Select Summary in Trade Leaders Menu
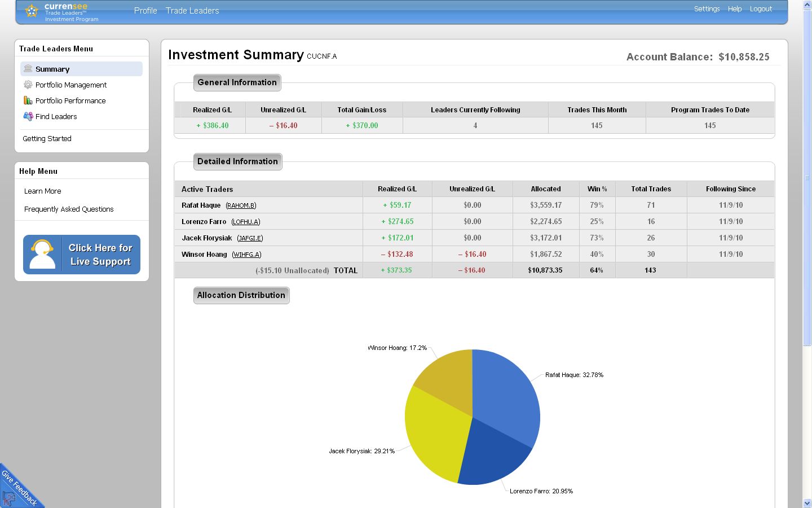Screen dimensions: 812x508 [x=81, y=69]
